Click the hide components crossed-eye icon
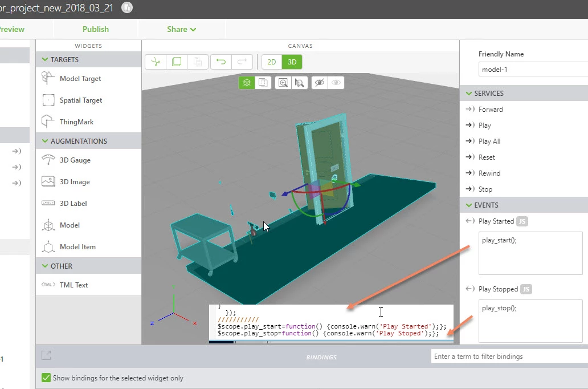This screenshot has width=588, height=389. (x=320, y=83)
